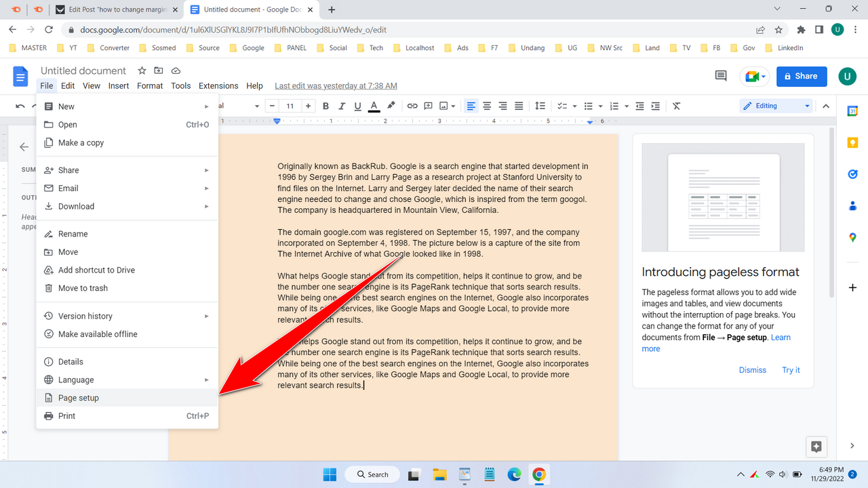
Task: Toggle bold formatting in the toolbar
Action: (325, 106)
